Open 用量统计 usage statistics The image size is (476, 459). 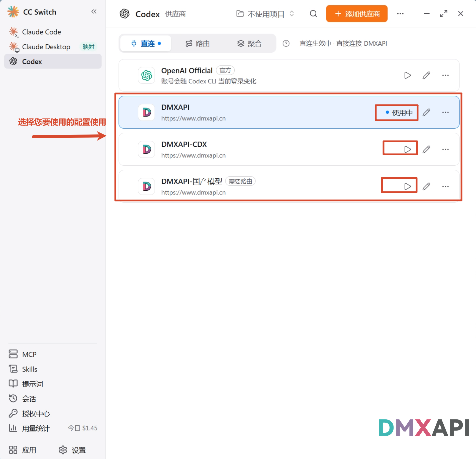tap(53, 428)
